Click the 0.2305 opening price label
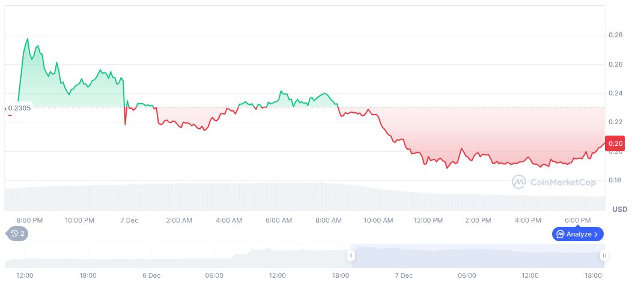Viewport: 644px width, 282px height. [19, 108]
